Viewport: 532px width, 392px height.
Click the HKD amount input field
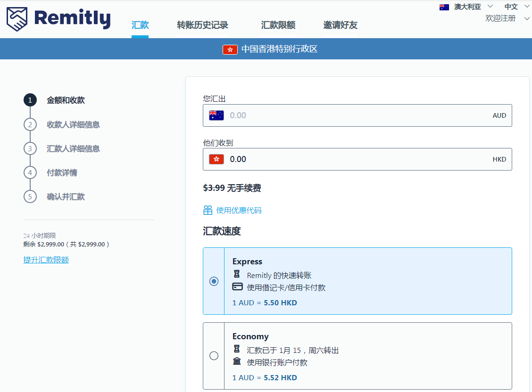coord(330,159)
